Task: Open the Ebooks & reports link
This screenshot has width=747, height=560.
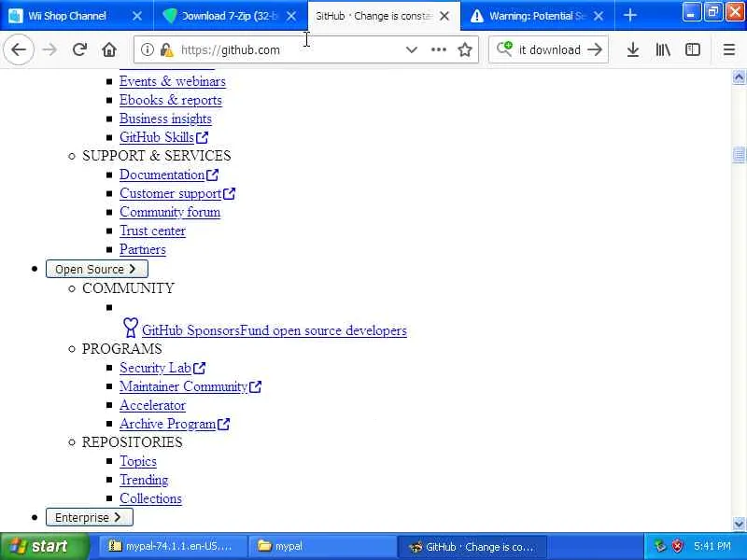Action: (x=171, y=100)
